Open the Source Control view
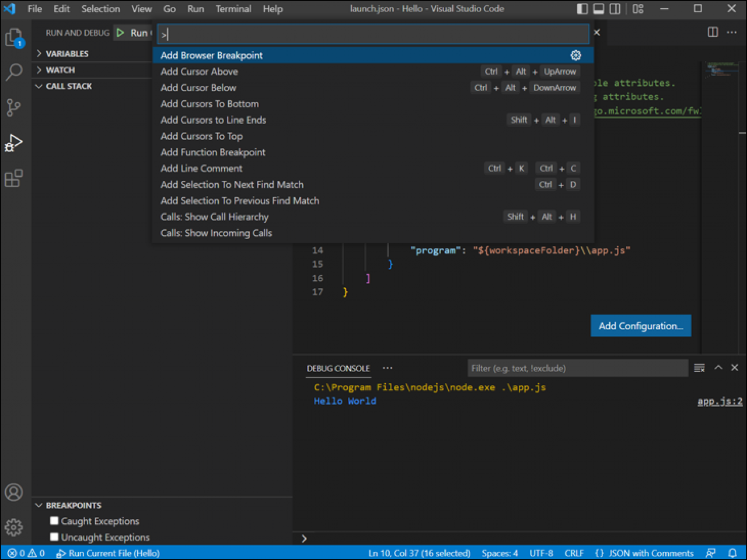This screenshot has height=560, width=747. (13, 107)
